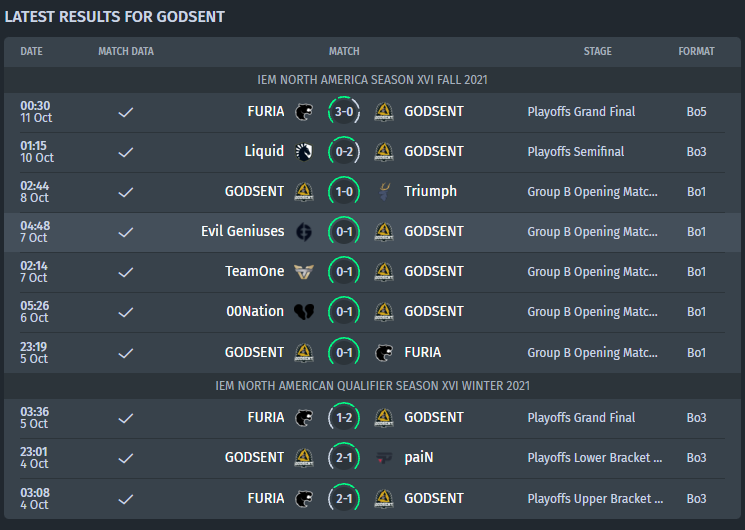Open the 3-0 score circle FURIA vs GODSENT
This screenshot has width=745, height=530.
click(344, 112)
